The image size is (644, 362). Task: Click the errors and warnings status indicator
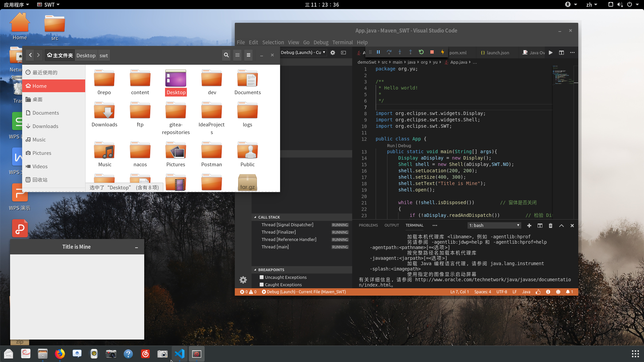(x=248, y=292)
